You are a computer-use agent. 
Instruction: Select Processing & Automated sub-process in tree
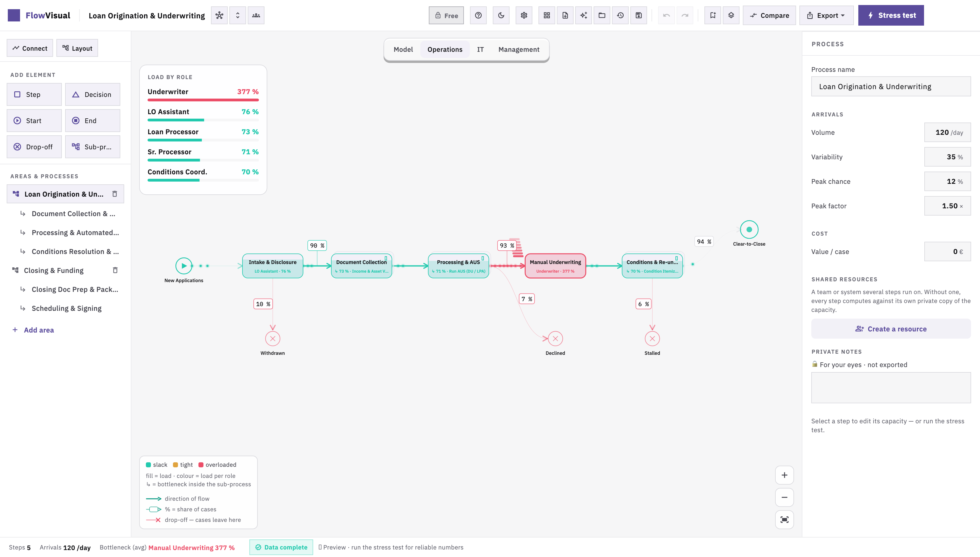(x=70, y=233)
